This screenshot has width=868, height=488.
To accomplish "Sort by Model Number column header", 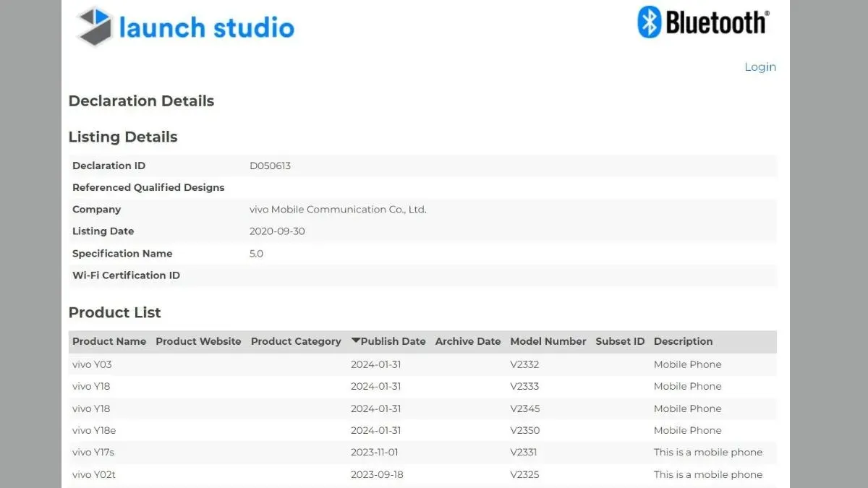I will pyautogui.click(x=548, y=341).
